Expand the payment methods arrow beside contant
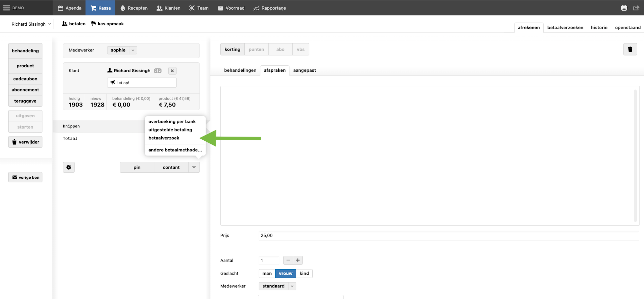The width and height of the screenshot is (644, 299). click(x=194, y=167)
